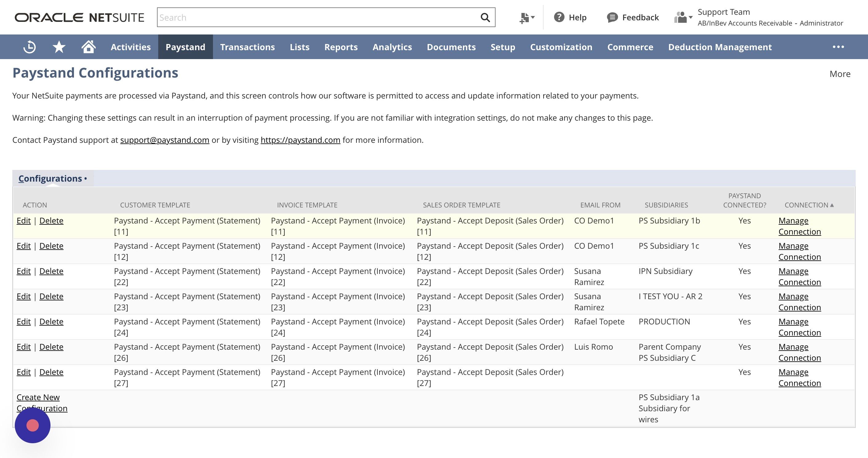This screenshot has height=458, width=868.
Task: Open the Lists menu
Action: 299,47
